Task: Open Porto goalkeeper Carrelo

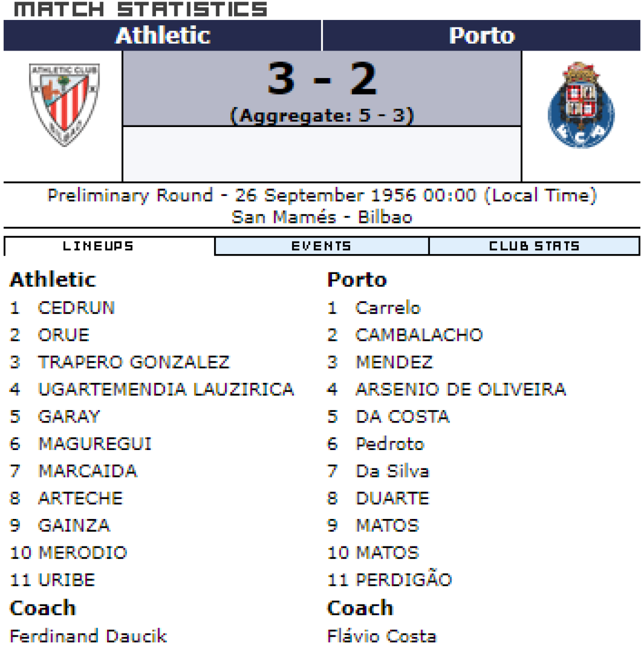Action: point(388,308)
